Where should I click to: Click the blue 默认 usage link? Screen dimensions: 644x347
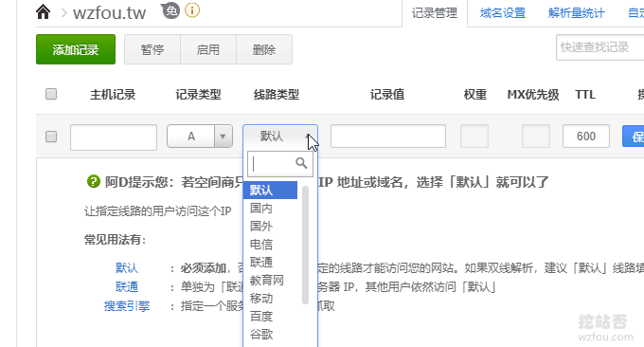[127, 268]
